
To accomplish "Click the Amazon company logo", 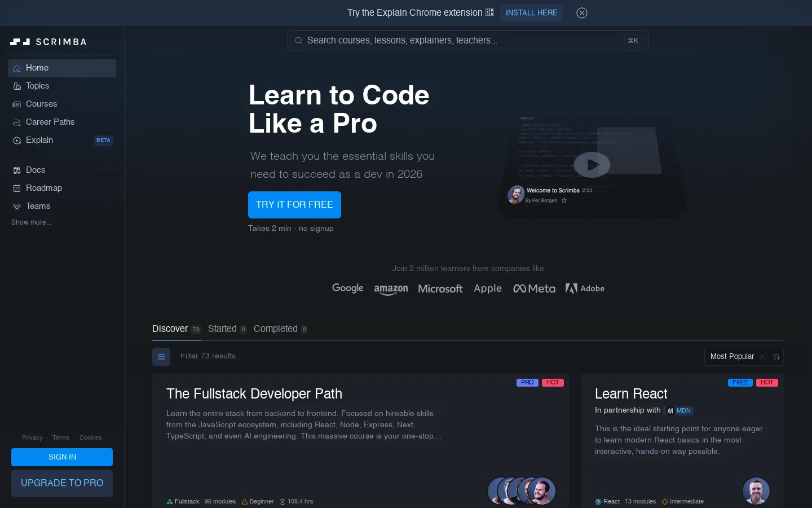I will [x=391, y=289].
